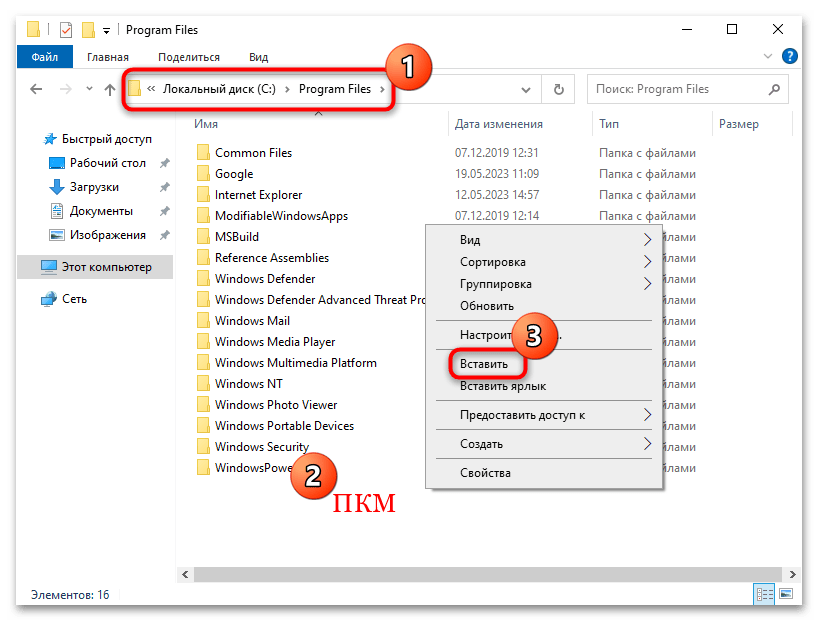Click the New folder icon in quick access toolbar
This screenshot has height=621, width=818.
click(88, 30)
